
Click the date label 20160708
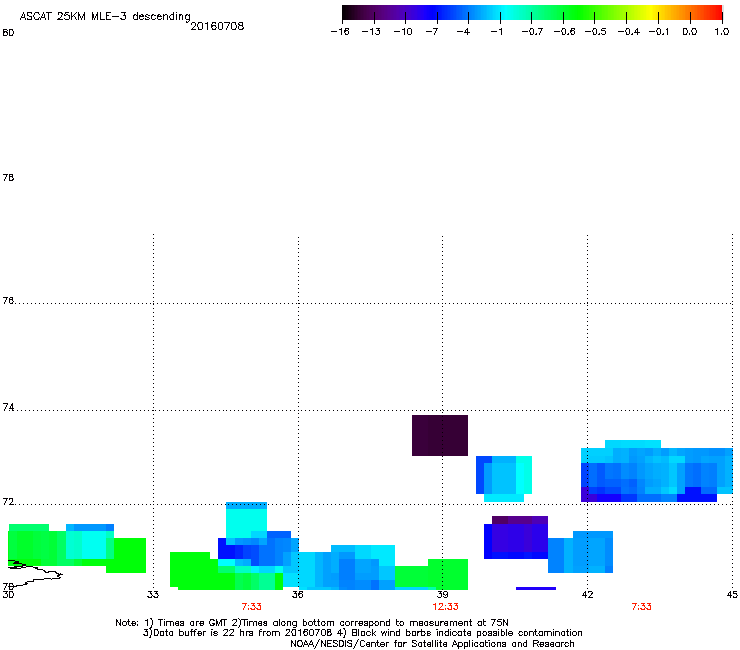click(x=217, y=26)
